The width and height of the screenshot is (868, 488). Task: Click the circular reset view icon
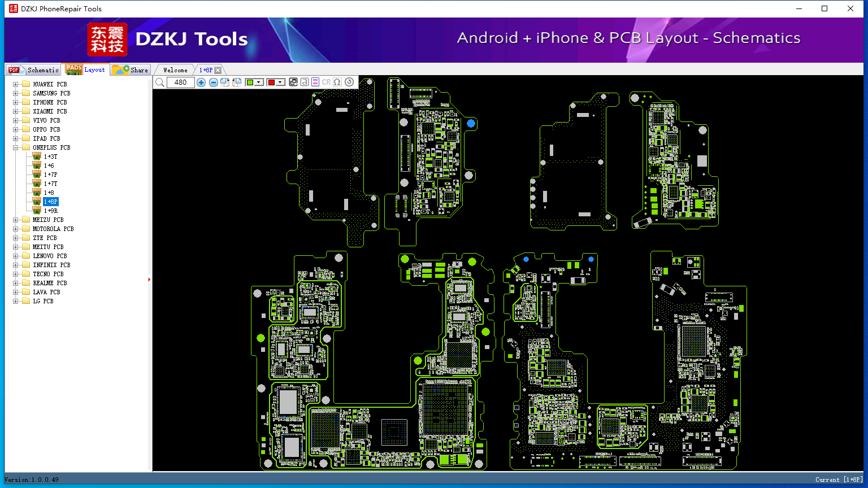click(x=349, y=82)
